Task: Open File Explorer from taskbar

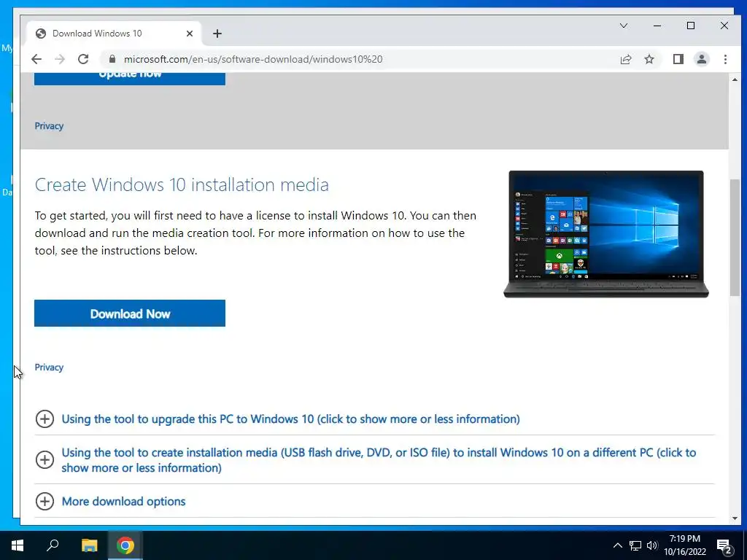Action: [89, 545]
